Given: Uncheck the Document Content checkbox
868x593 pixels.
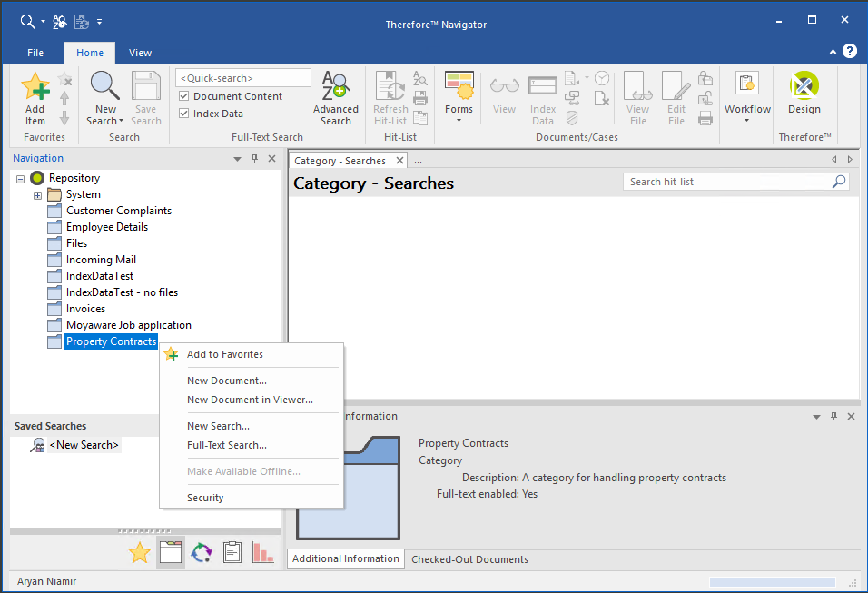Looking at the screenshot, I should tap(184, 96).
